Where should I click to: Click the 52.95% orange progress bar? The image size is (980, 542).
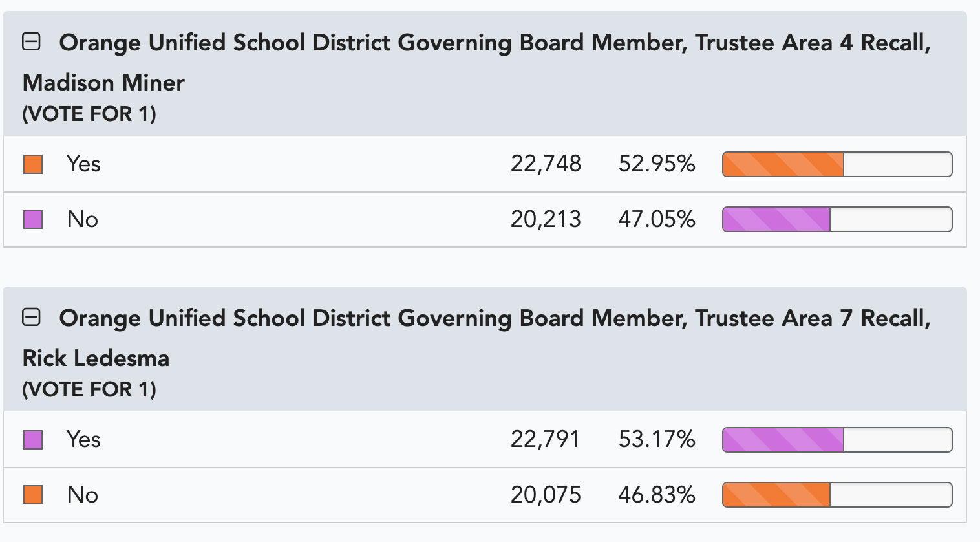(x=837, y=164)
